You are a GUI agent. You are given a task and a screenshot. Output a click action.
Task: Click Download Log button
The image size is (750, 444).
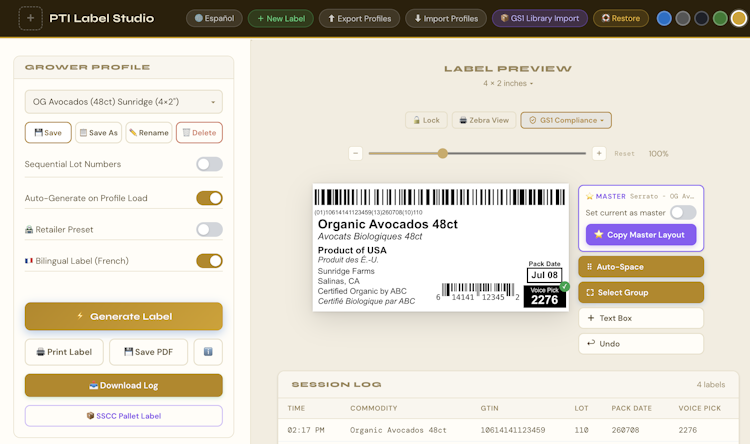click(123, 385)
